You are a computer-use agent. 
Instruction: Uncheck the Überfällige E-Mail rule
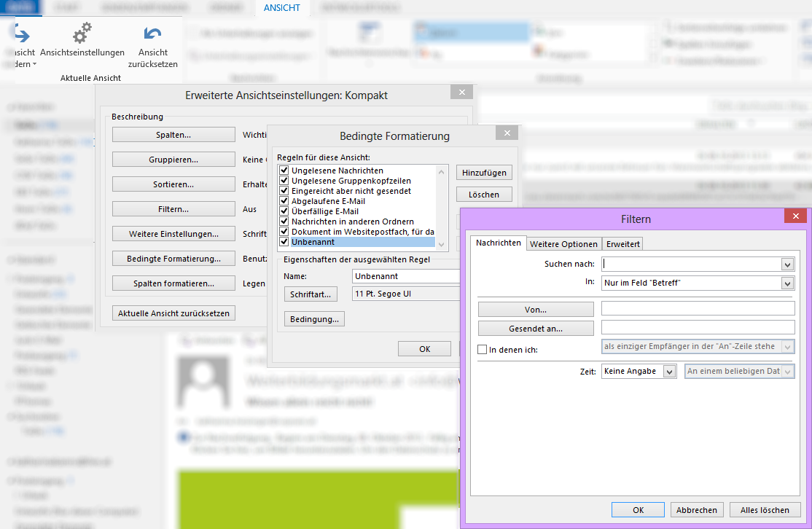click(284, 211)
